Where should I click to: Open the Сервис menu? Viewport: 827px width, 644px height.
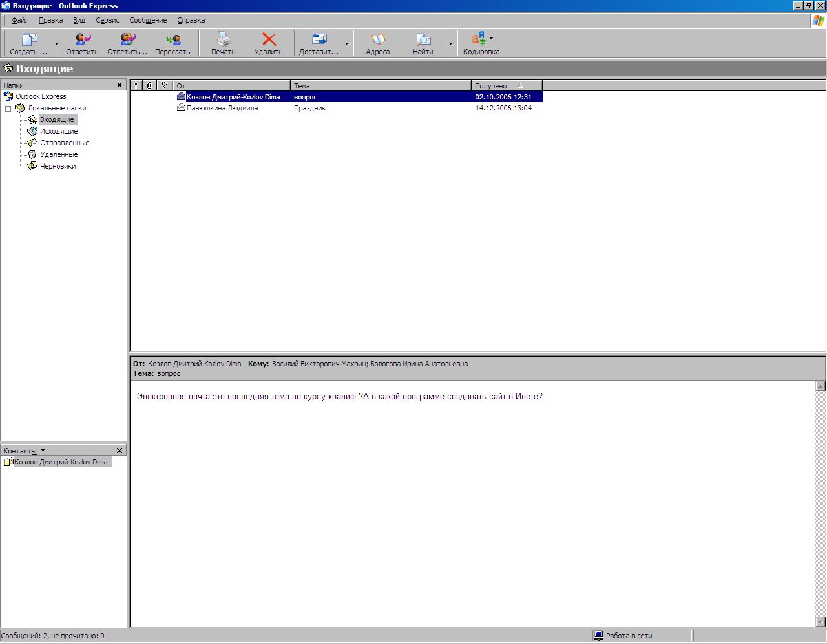108,20
